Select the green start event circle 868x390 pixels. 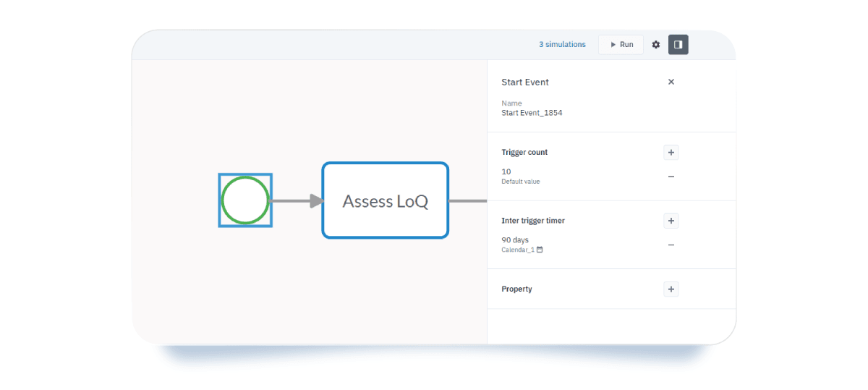click(245, 200)
